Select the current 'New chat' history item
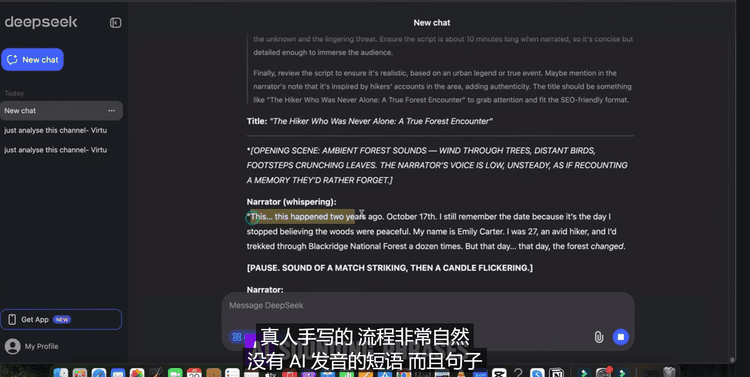 [x=61, y=111]
